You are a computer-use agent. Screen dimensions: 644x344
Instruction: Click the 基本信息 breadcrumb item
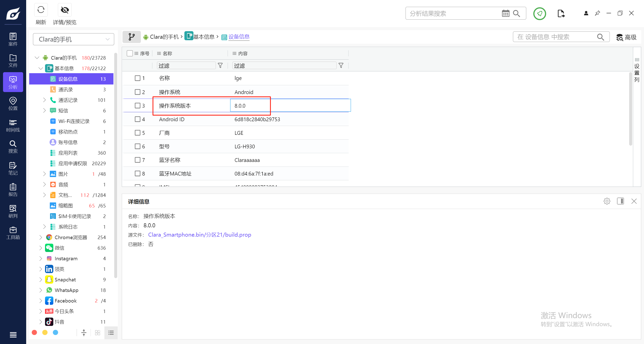point(204,37)
